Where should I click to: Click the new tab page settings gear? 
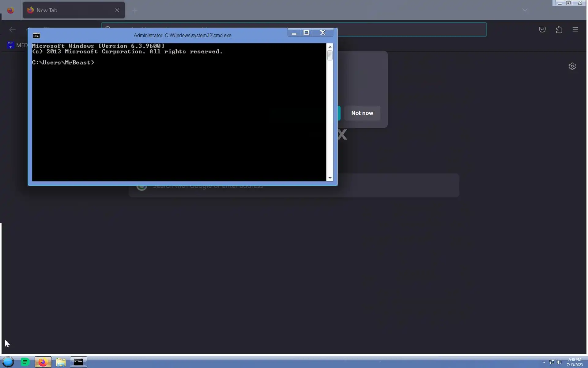pos(572,66)
